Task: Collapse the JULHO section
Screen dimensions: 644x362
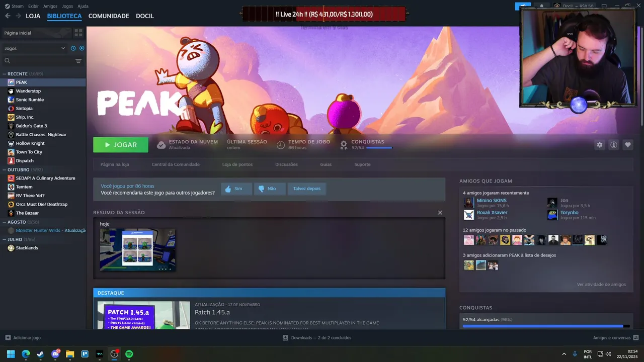Action: [5, 239]
